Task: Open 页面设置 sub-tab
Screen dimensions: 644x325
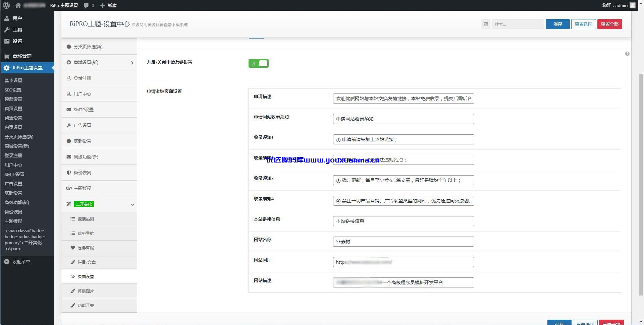Action: tap(99, 276)
